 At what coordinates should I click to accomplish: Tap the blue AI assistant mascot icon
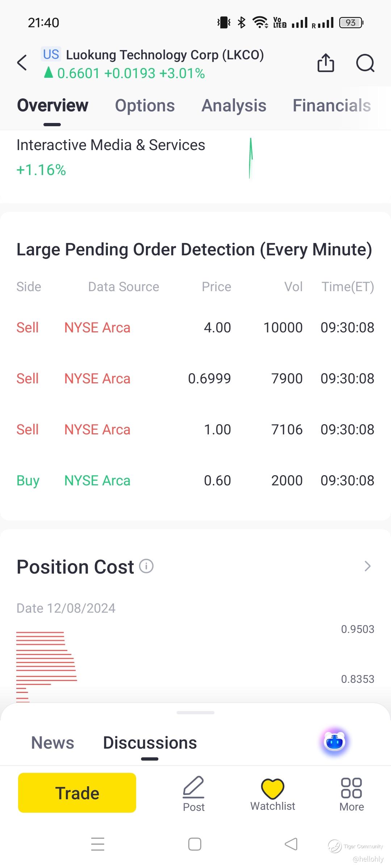point(335,742)
